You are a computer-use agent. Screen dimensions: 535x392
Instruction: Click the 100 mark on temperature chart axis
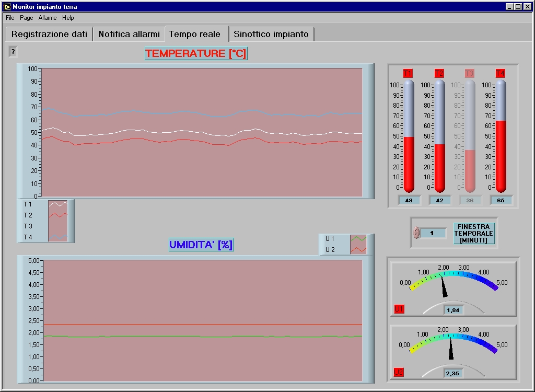point(32,68)
